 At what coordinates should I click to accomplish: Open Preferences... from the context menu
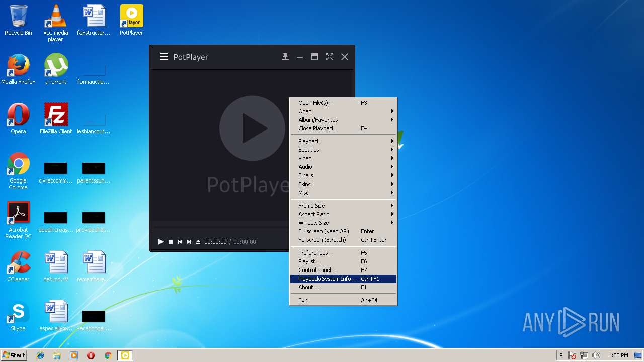344,253
